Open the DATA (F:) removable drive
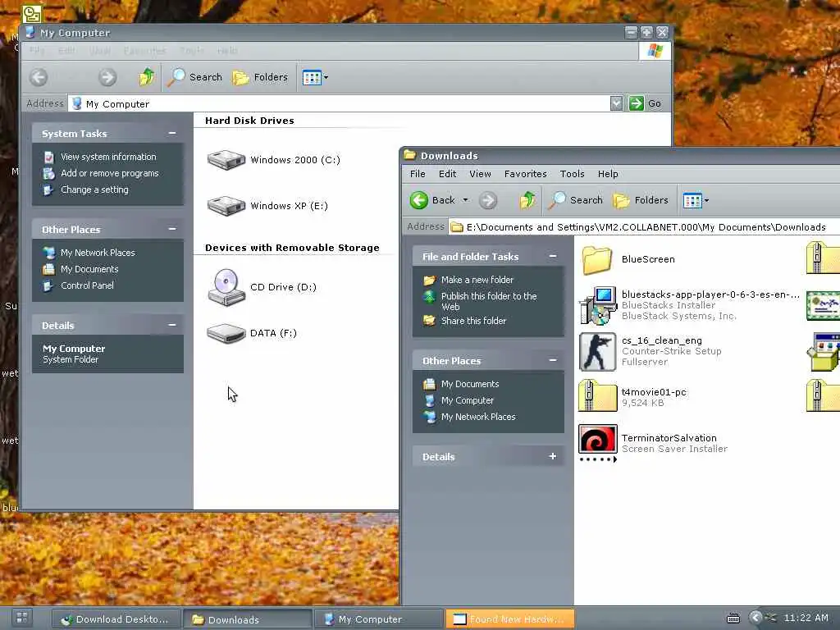840x630 pixels. [252, 333]
